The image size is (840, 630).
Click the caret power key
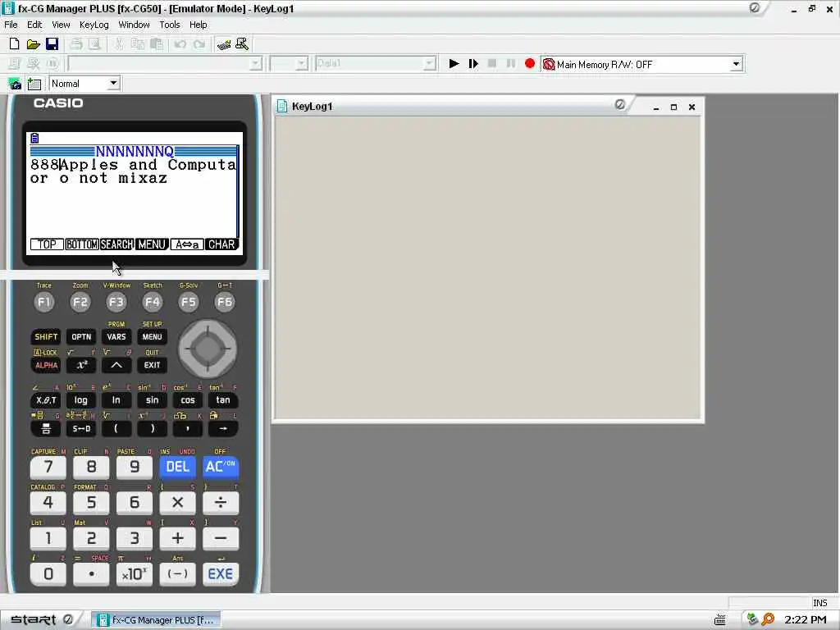(116, 365)
